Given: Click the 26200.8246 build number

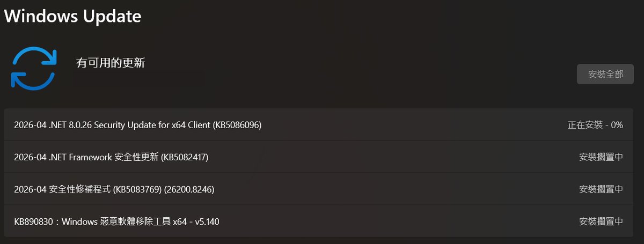Looking at the screenshot, I should (184, 189).
